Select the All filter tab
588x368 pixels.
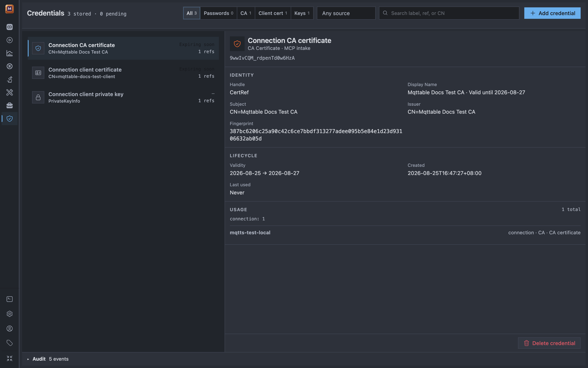[192, 13]
